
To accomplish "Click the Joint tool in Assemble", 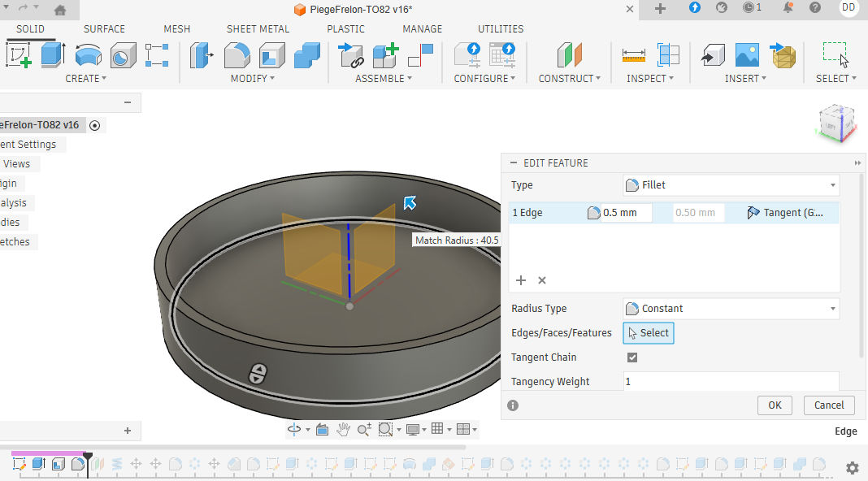I will (351, 55).
